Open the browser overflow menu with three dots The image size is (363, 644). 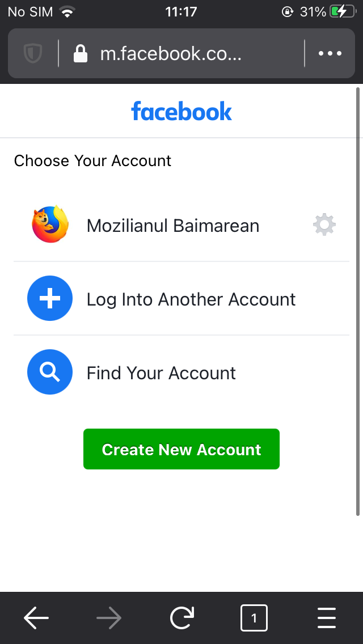tap(330, 53)
